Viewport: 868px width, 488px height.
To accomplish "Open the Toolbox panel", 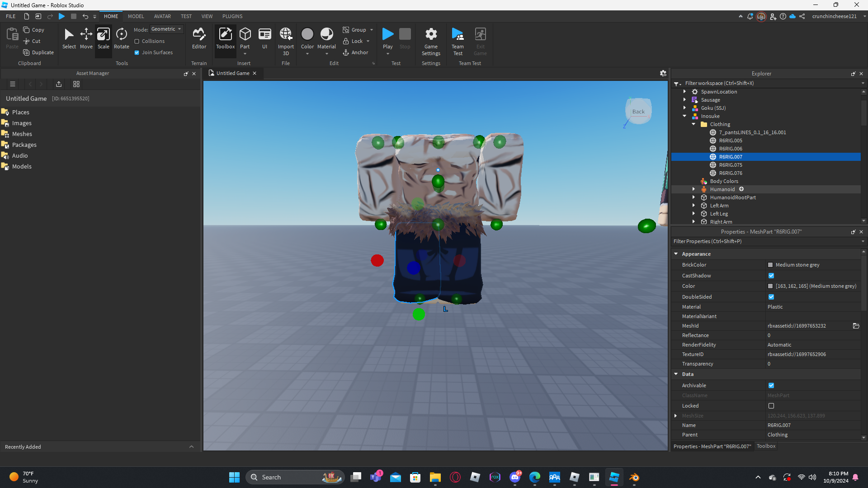I will (225, 38).
